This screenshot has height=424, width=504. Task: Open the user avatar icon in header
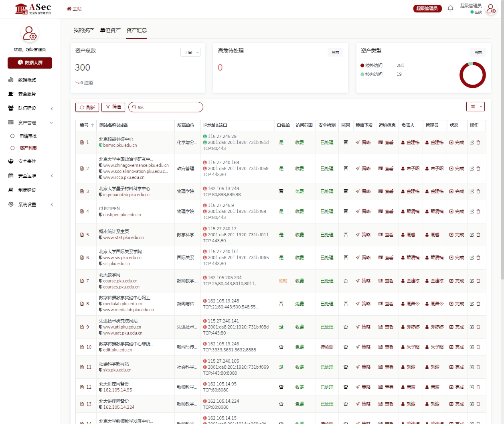491,9
